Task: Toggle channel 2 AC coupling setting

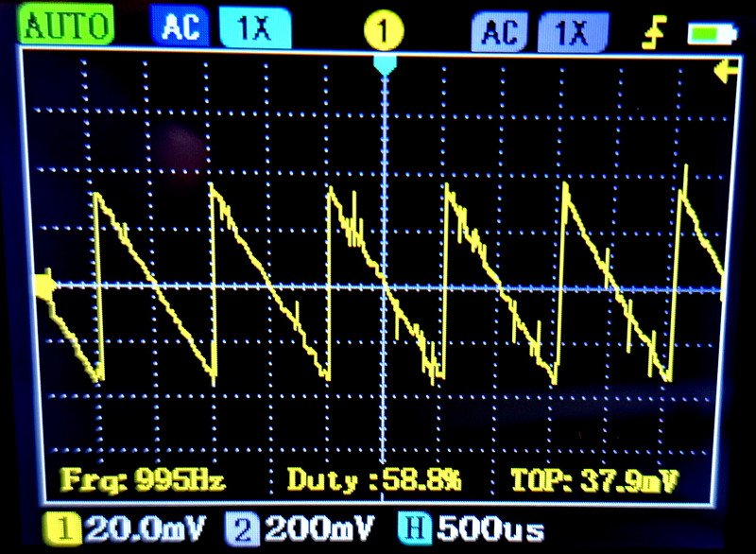Action: coord(500,33)
